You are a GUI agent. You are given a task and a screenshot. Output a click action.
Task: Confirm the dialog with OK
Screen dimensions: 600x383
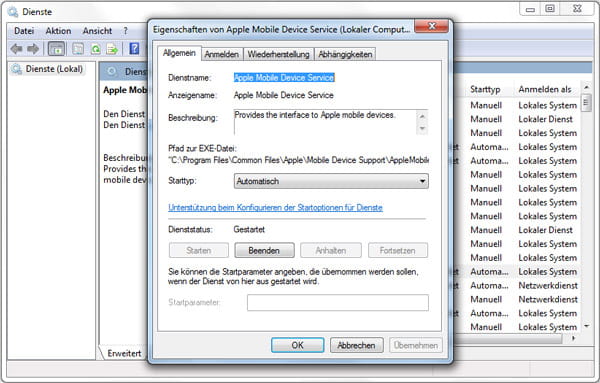298,345
